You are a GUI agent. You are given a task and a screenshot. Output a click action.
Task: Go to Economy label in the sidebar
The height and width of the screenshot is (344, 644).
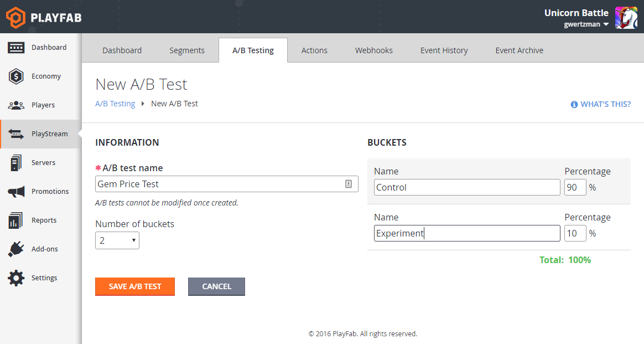click(x=46, y=76)
